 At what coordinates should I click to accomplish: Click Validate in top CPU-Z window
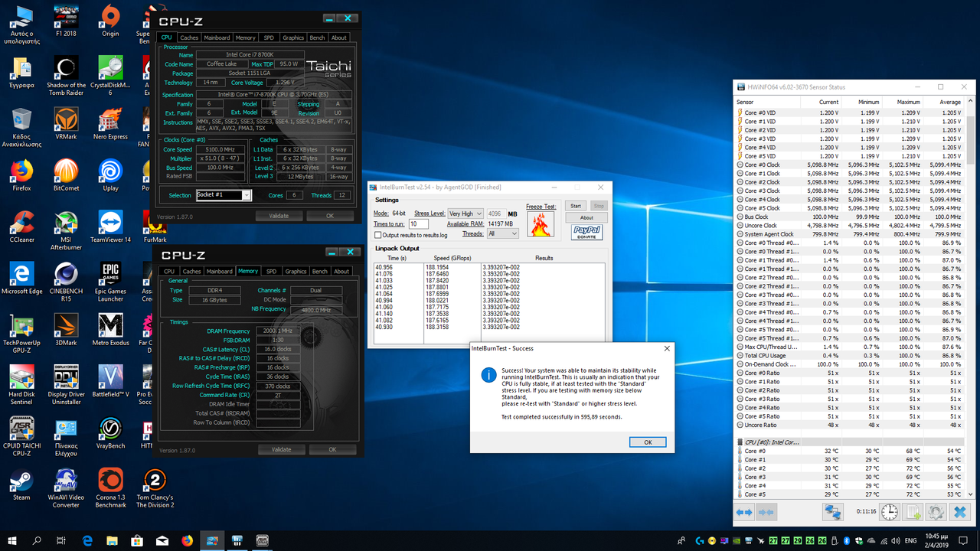coord(279,216)
